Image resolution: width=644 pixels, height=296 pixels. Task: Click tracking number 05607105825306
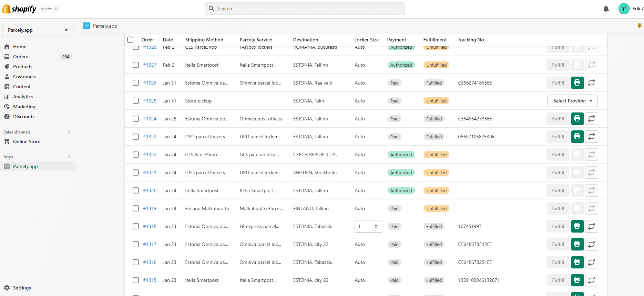pyautogui.click(x=476, y=137)
